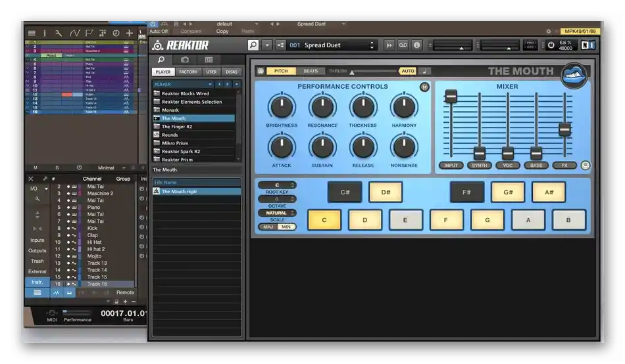The height and width of the screenshot is (364, 625).
Task: Click the round icon right of FX button
Action: coord(585,166)
